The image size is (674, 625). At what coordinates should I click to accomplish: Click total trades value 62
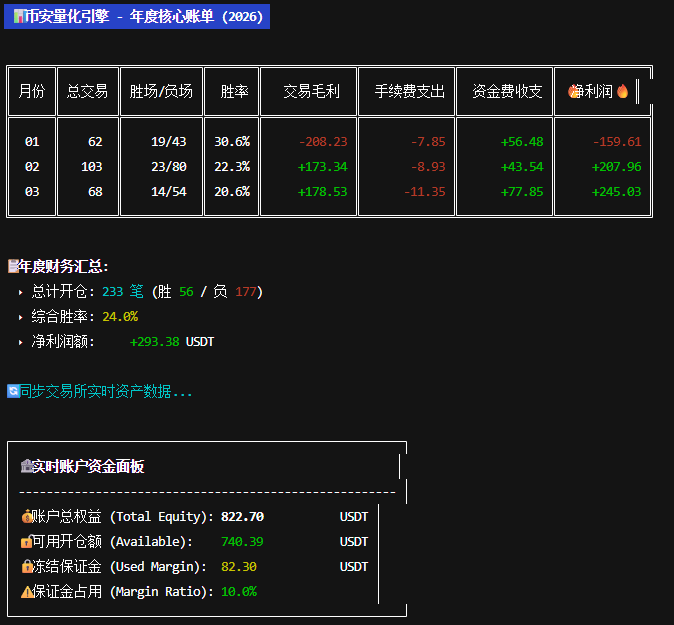[x=95, y=141]
